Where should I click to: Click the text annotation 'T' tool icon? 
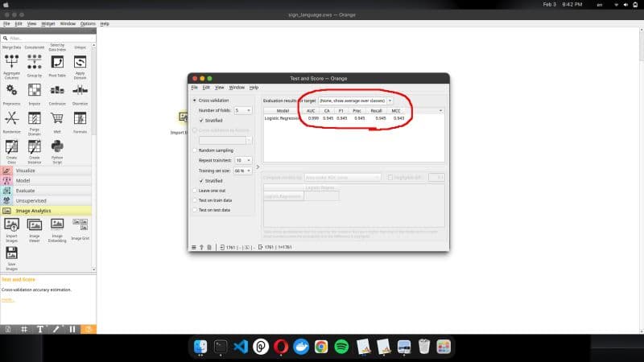click(x=40, y=329)
